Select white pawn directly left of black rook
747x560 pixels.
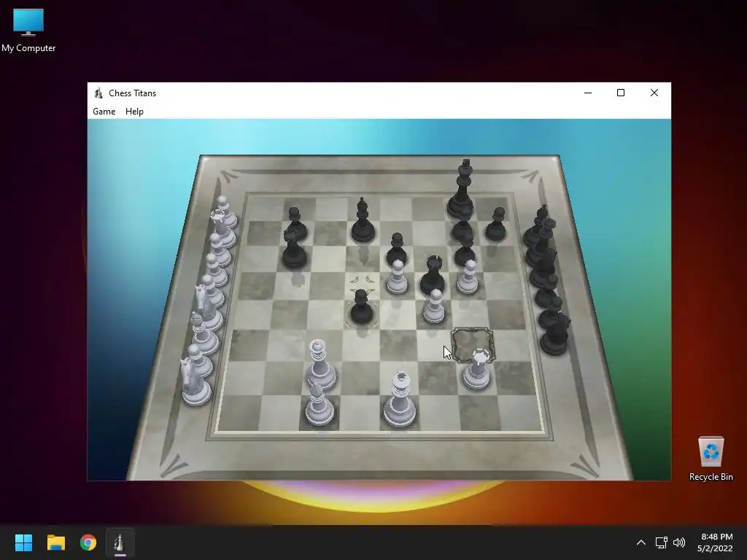coord(398,278)
